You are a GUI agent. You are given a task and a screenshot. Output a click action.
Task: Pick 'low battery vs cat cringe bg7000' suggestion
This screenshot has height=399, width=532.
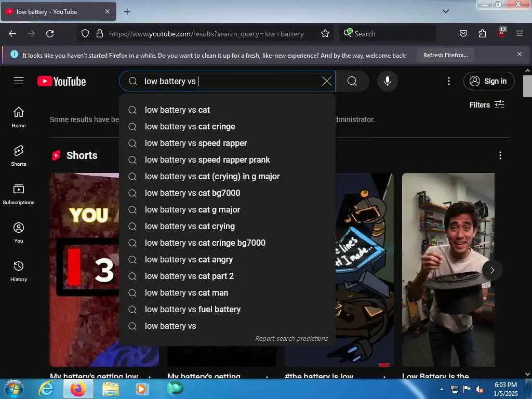tap(227, 243)
